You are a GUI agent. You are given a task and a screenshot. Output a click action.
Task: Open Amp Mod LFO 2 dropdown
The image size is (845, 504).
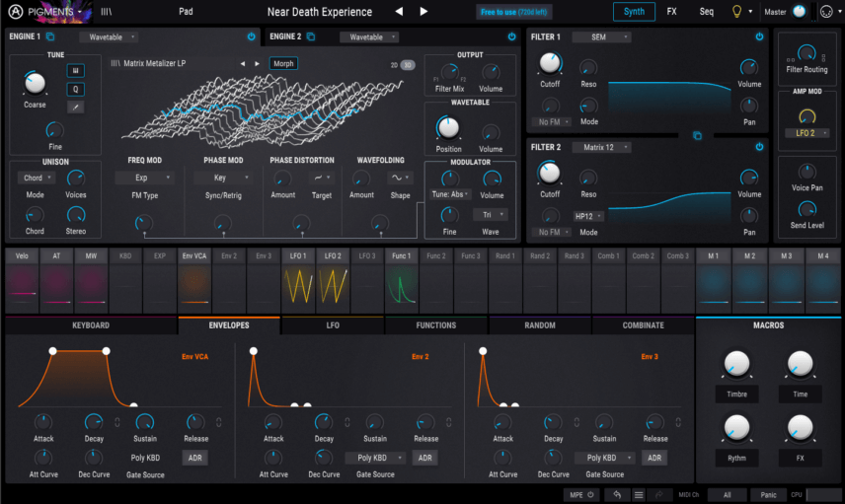coord(807,133)
